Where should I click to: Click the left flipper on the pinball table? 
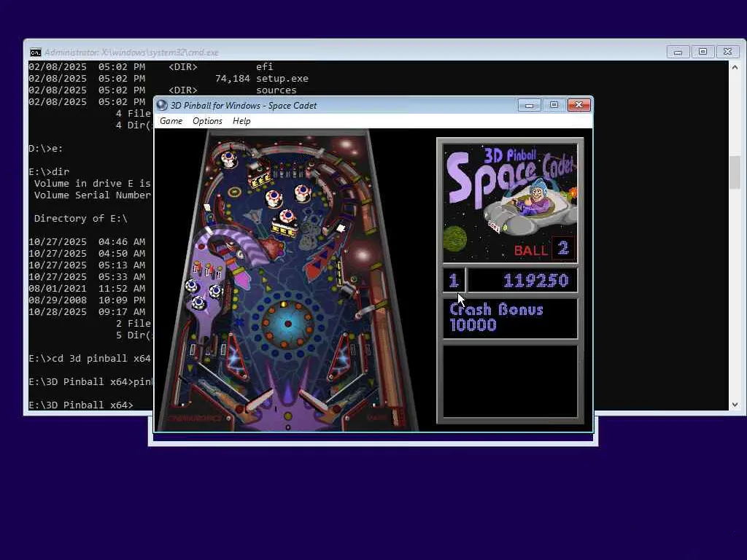click(x=258, y=401)
